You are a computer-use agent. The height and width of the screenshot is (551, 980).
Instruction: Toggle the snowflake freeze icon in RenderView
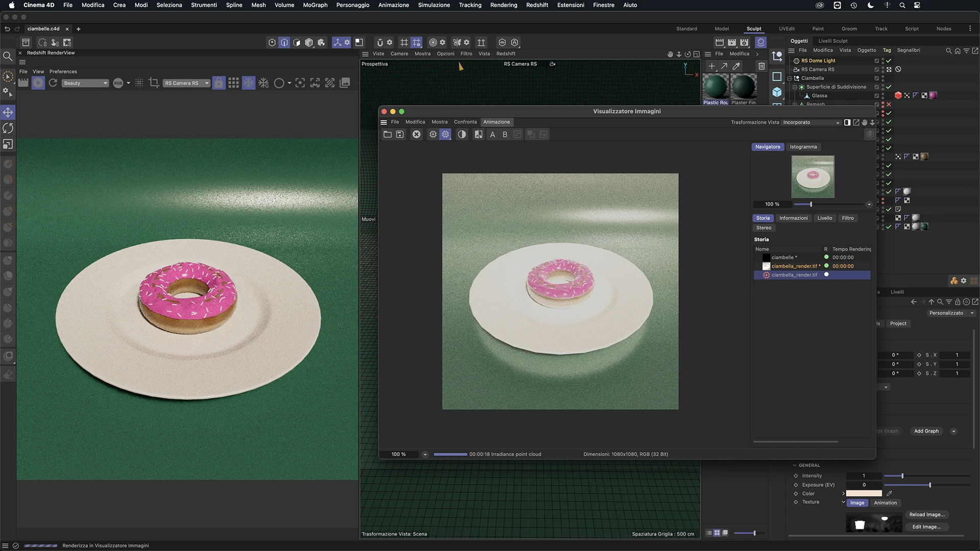click(249, 83)
